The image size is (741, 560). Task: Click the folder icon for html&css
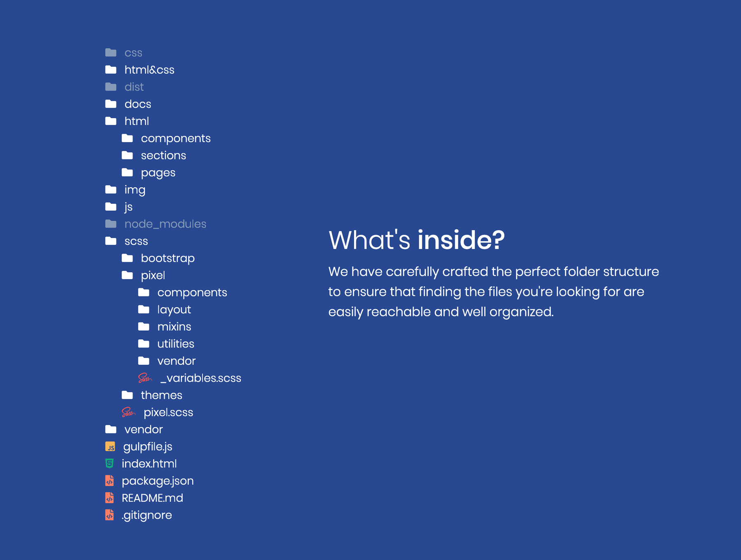111,70
